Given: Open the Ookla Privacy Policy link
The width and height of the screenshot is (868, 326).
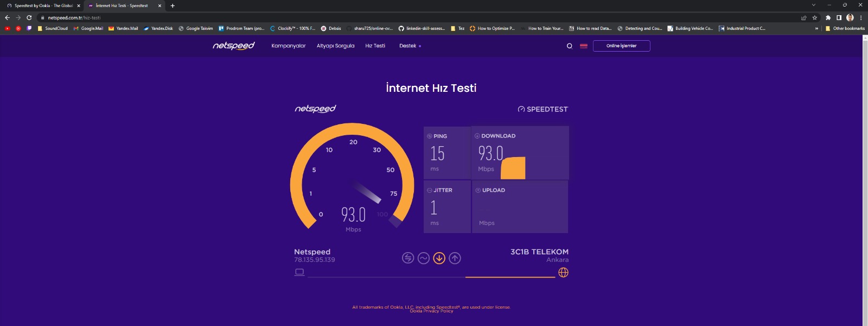Looking at the screenshot, I should [x=431, y=311].
